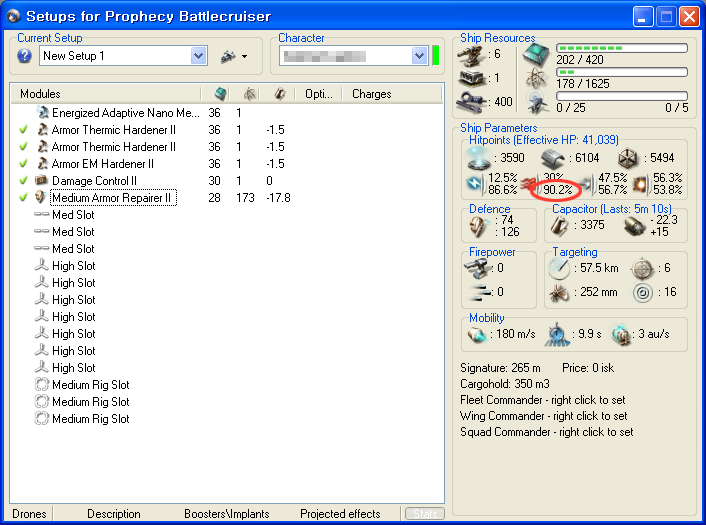Click the turret hardpoints icon
Image resolution: width=706 pixels, height=525 pixels.
point(472,54)
